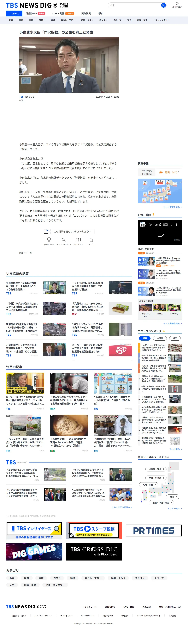Screen dimensions: 188x644
Task: Open エリア一覧へ link
Action: 175,509
